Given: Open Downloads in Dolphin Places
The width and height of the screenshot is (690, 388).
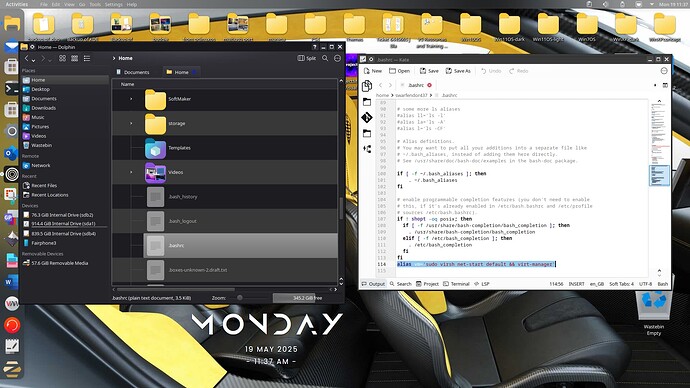Looking at the screenshot, I should pyautogui.click(x=44, y=108).
